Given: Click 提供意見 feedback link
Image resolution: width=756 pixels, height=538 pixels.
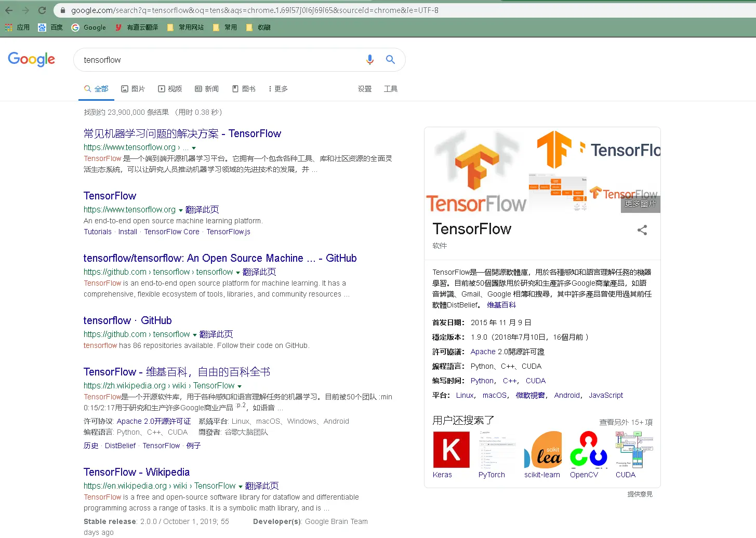Looking at the screenshot, I should click(640, 494).
